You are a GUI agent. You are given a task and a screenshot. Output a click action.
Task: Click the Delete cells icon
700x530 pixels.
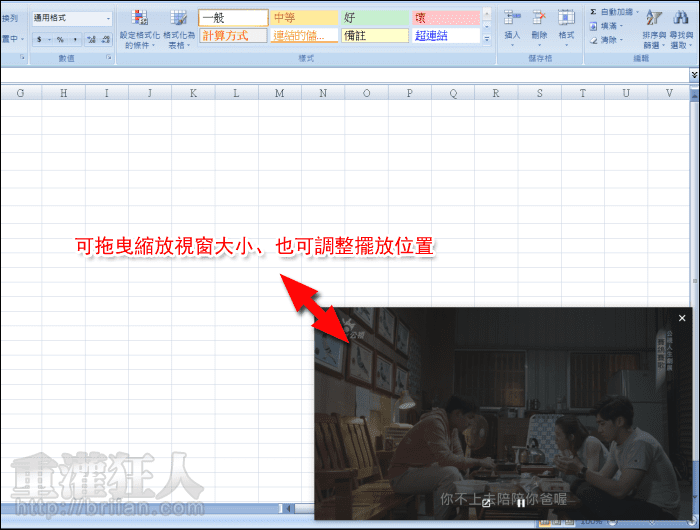(540, 27)
